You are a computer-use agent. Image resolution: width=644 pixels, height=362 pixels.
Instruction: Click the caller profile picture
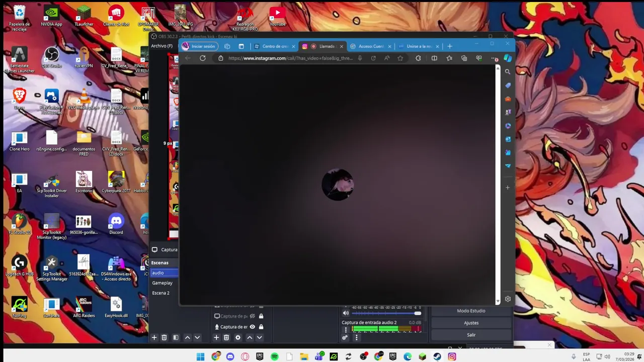coord(338,185)
